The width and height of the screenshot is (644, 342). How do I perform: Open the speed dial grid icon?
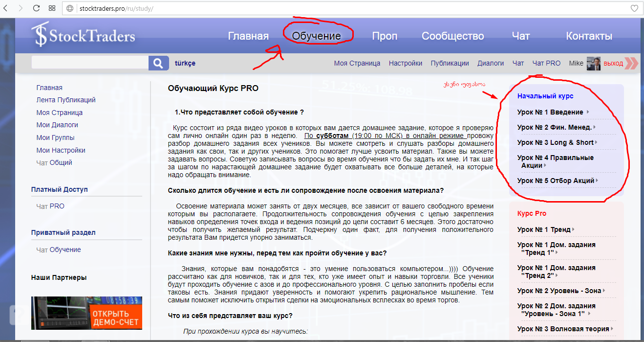pyautogui.click(x=52, y=8)
